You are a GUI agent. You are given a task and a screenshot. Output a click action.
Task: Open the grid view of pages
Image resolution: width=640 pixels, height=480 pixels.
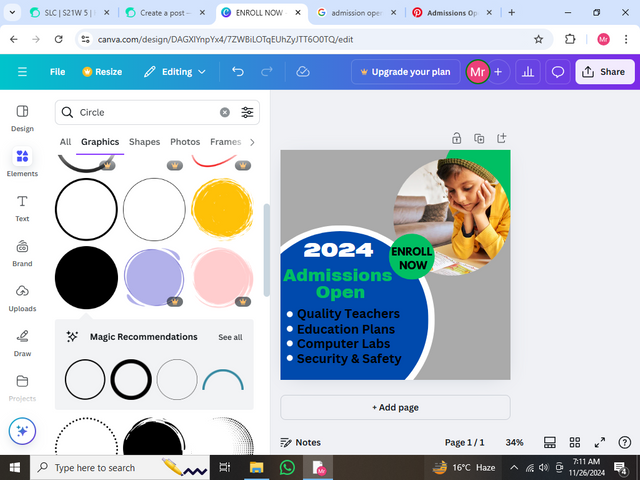tap(575, 442)
